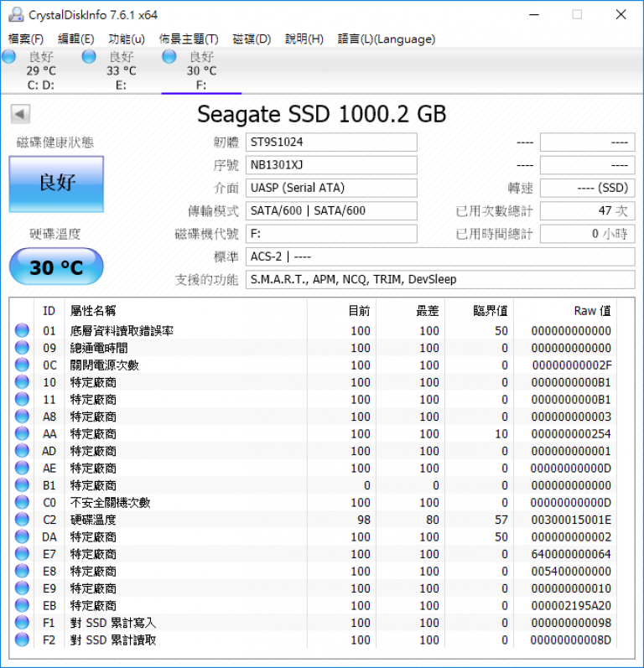Click raw value 00300015001E
The height and width of the screenshot is (668, 644).
coord(571,520)
